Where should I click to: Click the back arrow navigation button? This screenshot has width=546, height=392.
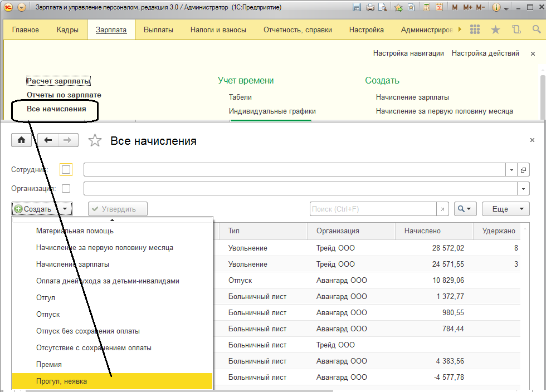click(48, 140)
